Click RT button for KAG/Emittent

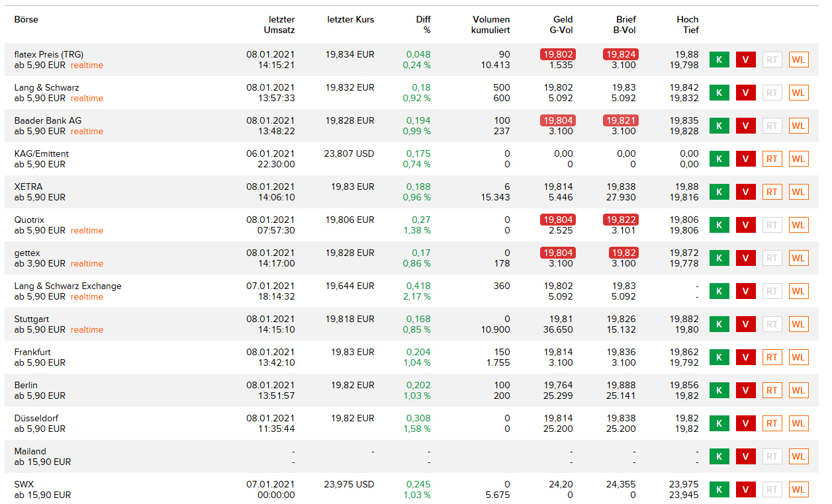pyautogui.click(x=772, y=159)
